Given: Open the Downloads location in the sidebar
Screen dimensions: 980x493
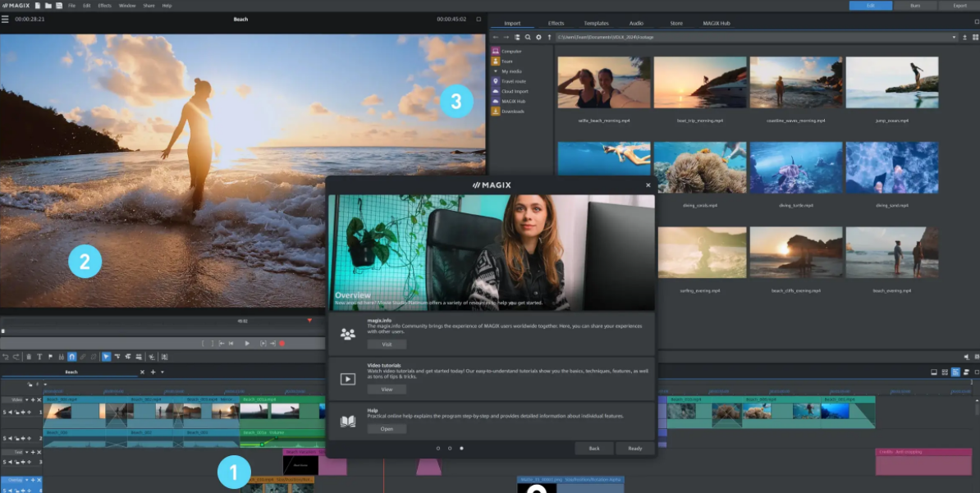Looking at the screenshot, I should [507, 112].
